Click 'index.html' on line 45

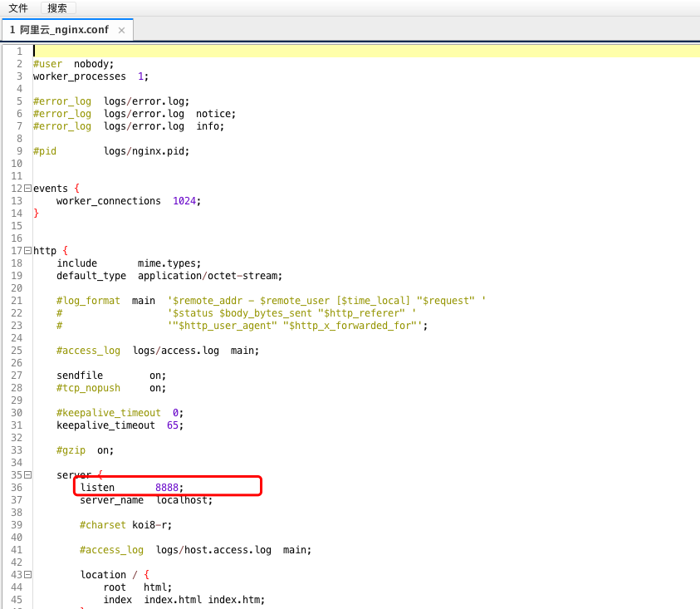[173, 600]
